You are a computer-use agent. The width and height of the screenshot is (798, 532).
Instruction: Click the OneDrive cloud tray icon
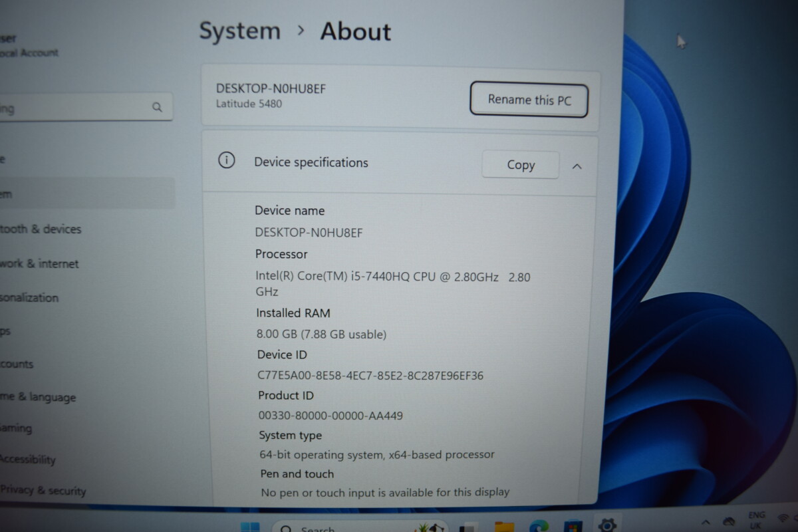pyautogui.click(x=729, y=521)
